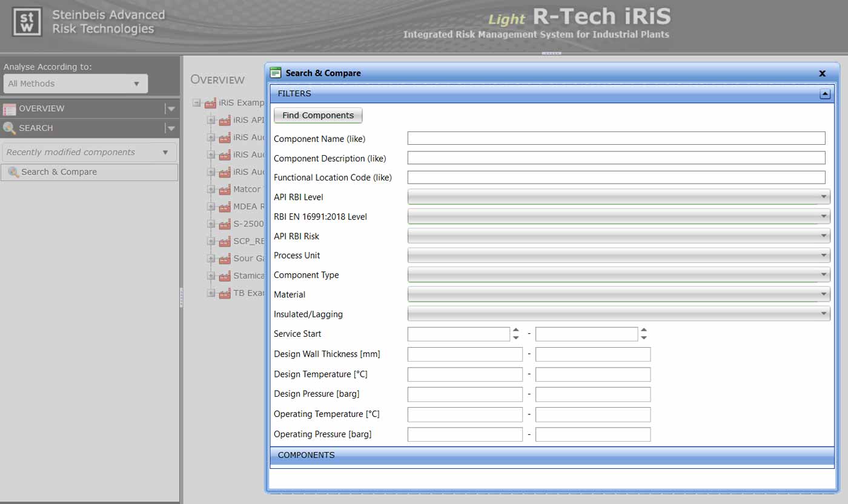848x504 pixels.
Task: Click the Design Temperature minimum field
Action: (x=465, y=374)
